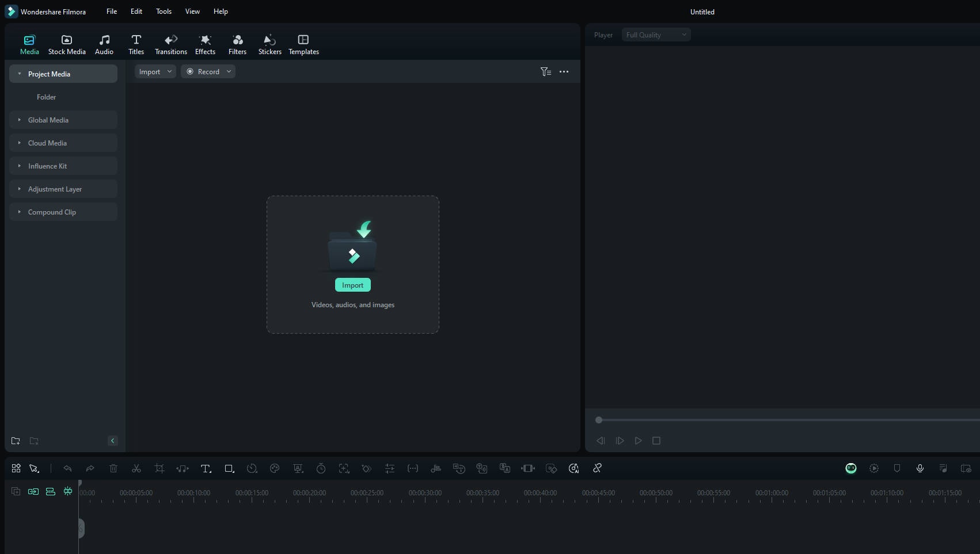Viewport: 980px width, 554px height.
Task: Open the File menu
Action: click(x=112, y=12)
